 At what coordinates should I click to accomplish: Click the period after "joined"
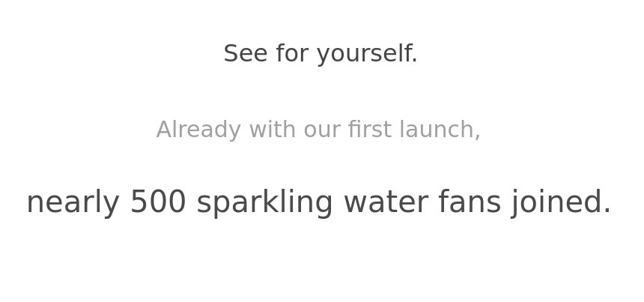point(607,212)
